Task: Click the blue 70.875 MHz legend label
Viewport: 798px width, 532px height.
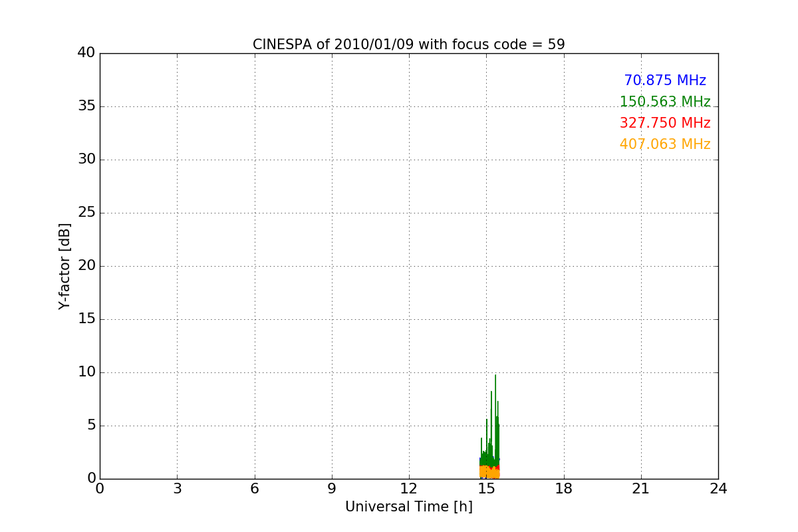Action: coord(665,80)
